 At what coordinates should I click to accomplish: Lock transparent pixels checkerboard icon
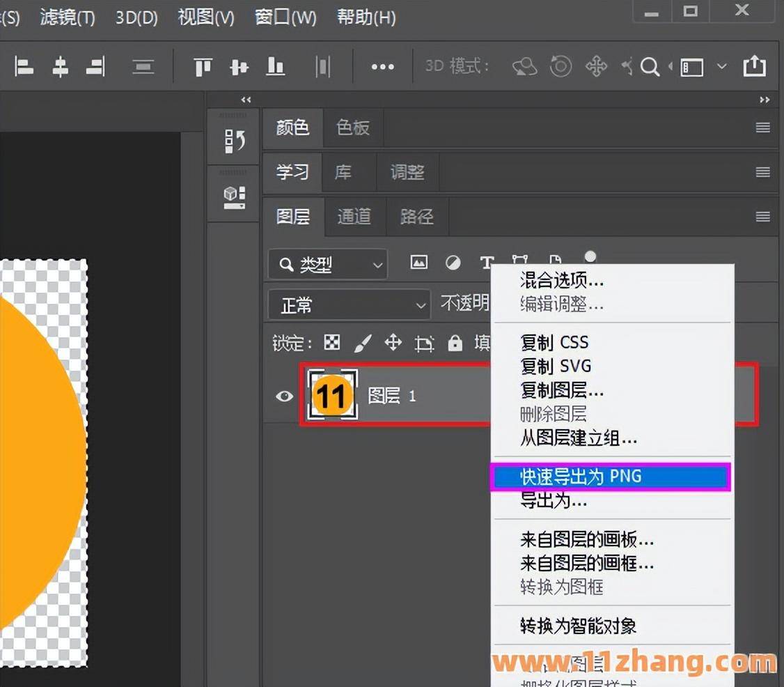[x=332, y=343]
